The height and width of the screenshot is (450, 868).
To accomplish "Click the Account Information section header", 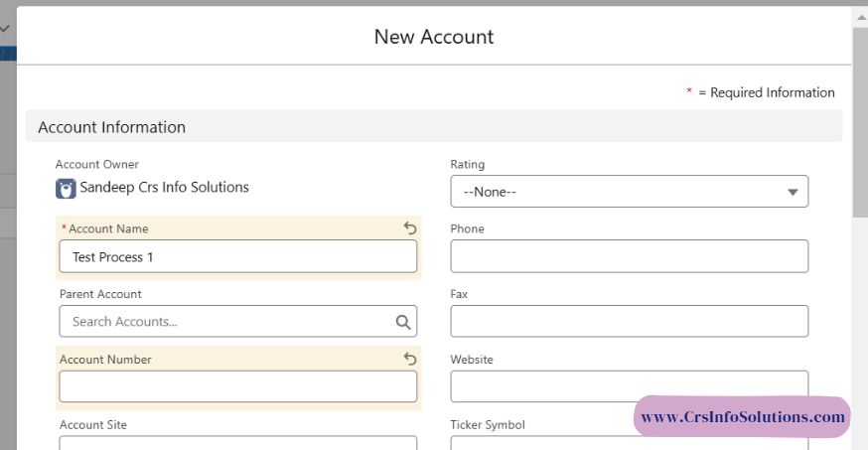I will pos(111,127).
